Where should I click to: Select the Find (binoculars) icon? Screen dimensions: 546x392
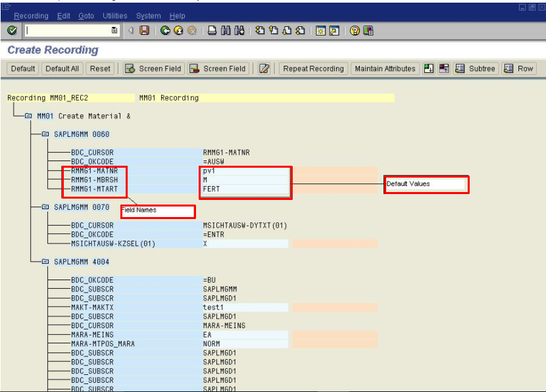(x=224, y=30)
